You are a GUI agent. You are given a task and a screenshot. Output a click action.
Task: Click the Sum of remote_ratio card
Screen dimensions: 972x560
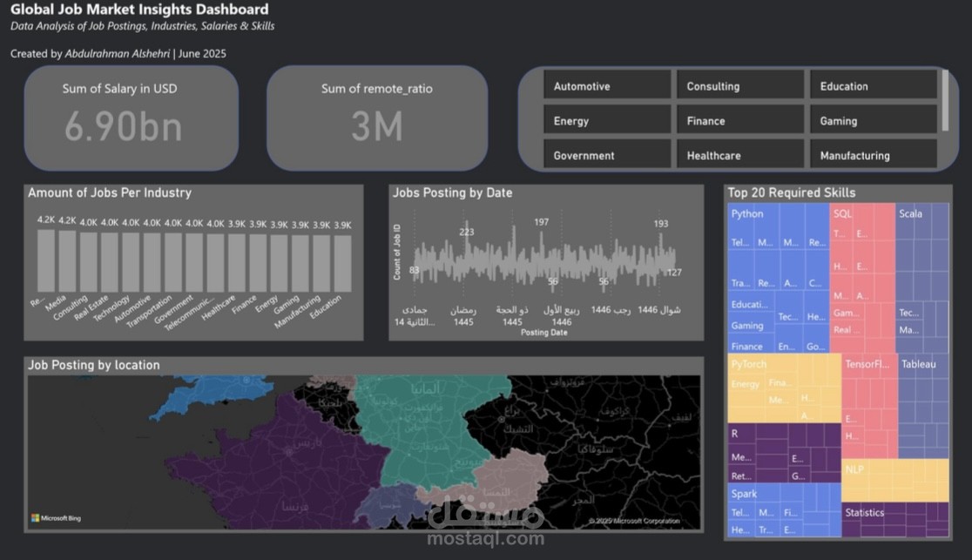377,118
